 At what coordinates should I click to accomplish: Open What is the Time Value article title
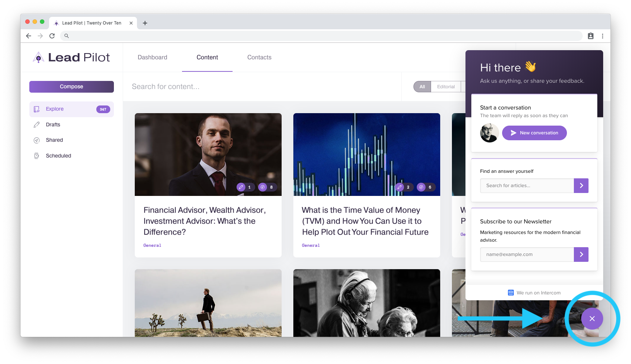(365, 221)
